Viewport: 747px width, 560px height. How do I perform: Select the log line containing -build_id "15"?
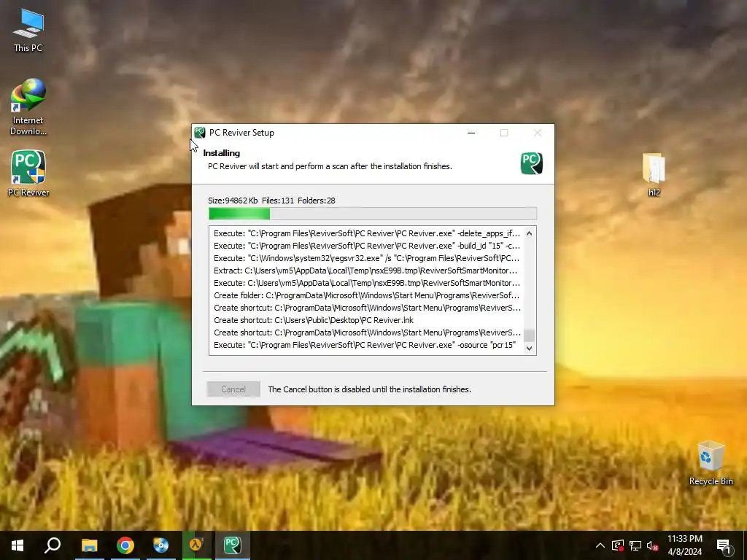tap(367, 246)
